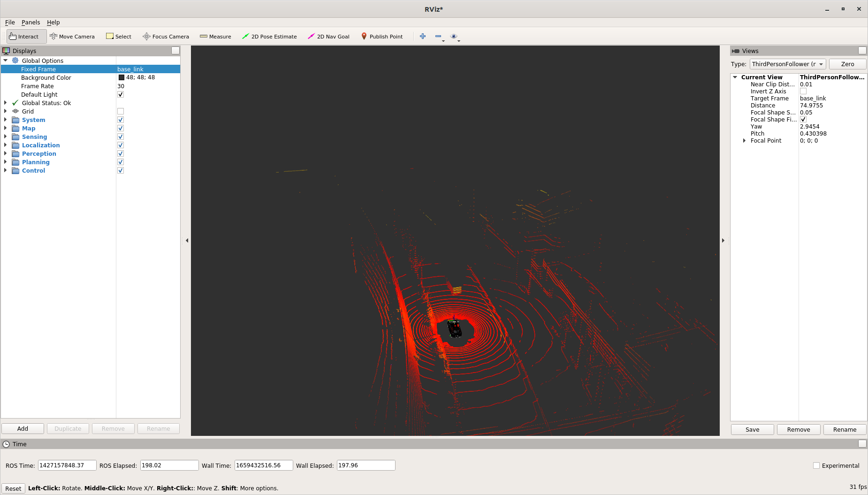Activate the Move Camera tool

pyautogui.click(x=72, y=37)
